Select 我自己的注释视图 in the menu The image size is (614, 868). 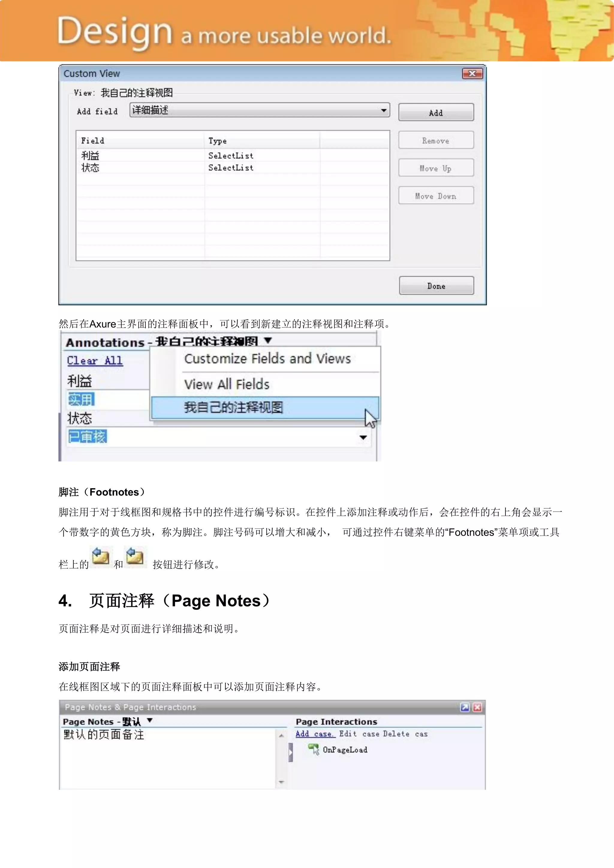[x=265, y=408]
